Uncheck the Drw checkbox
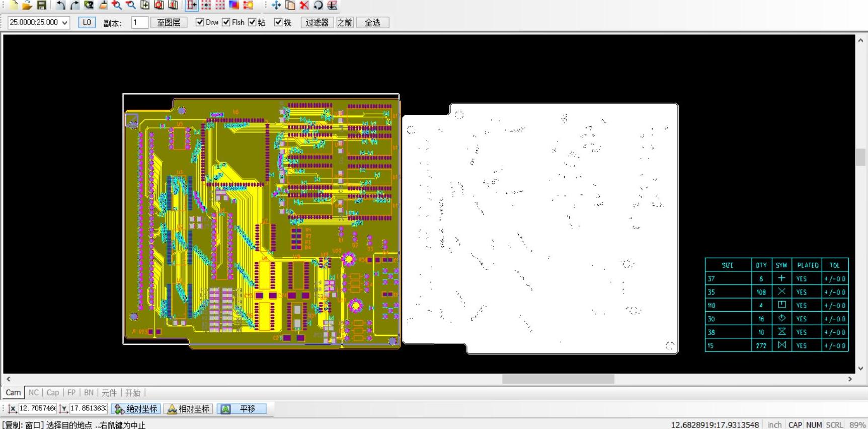 click(200, 22)
